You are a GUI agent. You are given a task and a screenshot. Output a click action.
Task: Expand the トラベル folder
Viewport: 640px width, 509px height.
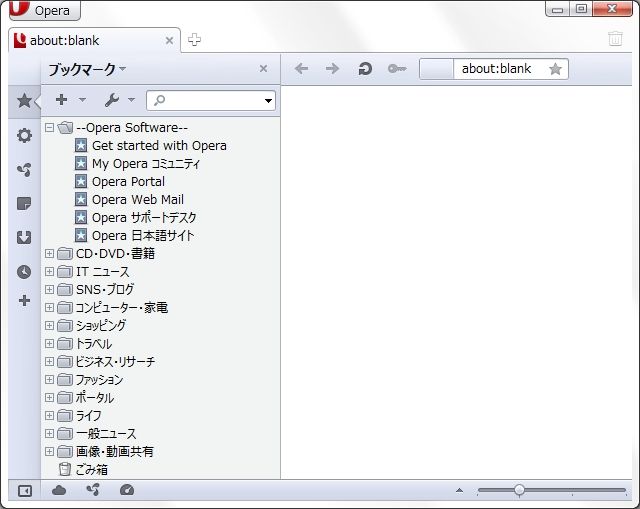[49, 343]
